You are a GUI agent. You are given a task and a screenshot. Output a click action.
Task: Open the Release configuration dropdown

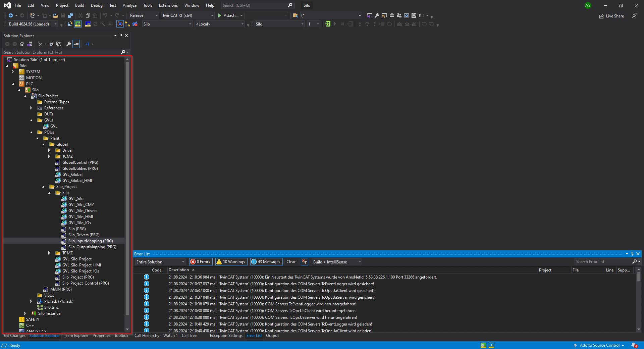(144, 15)
